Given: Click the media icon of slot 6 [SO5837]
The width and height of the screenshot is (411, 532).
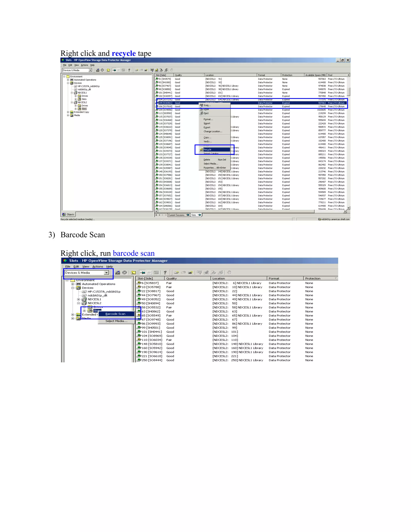Looking at the screenshot, I should click(x=139, y=283).
